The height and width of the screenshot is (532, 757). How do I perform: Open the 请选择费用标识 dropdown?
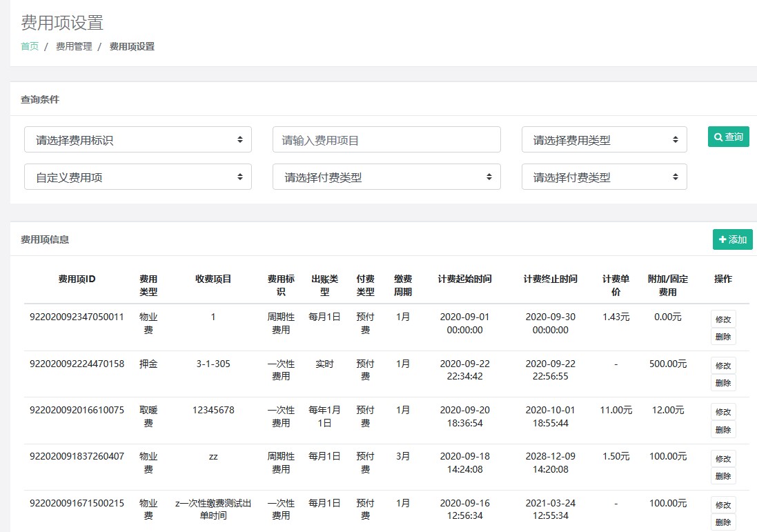[x=138, y=139]
